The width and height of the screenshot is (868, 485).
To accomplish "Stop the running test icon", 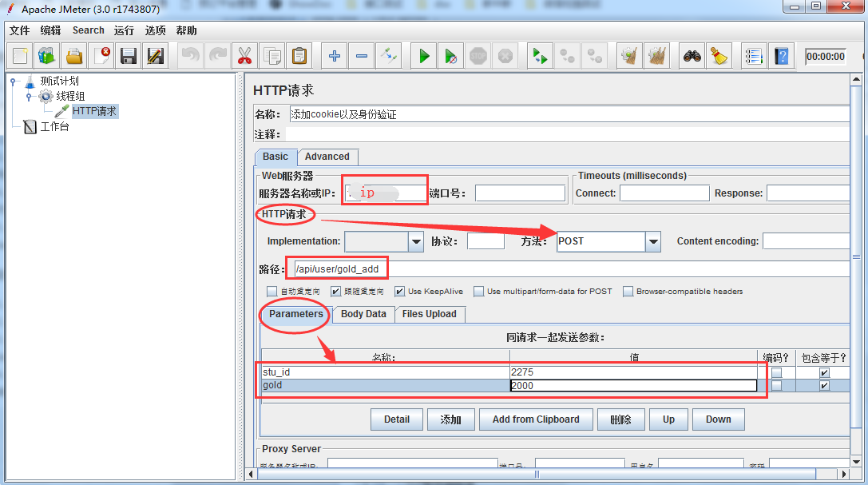I will [x=478, y=56].
